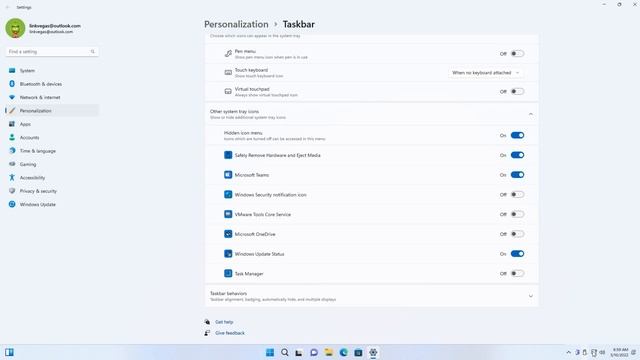Click Safely Remove Hardware app icon

[x=228, y=155]
